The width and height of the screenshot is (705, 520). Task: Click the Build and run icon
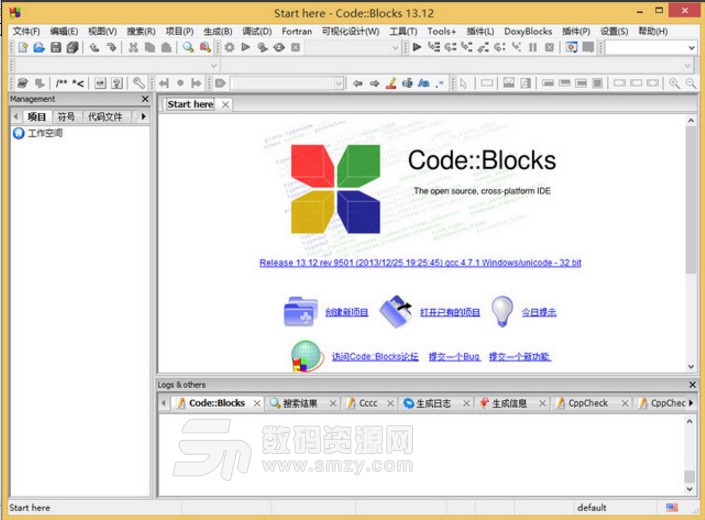(x=263, y=47)
